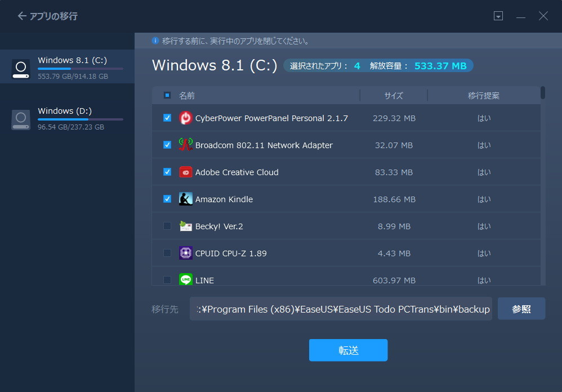562x392 pixels.
Task: Check the LINE checkbox
Action: [x=167, y=280]
